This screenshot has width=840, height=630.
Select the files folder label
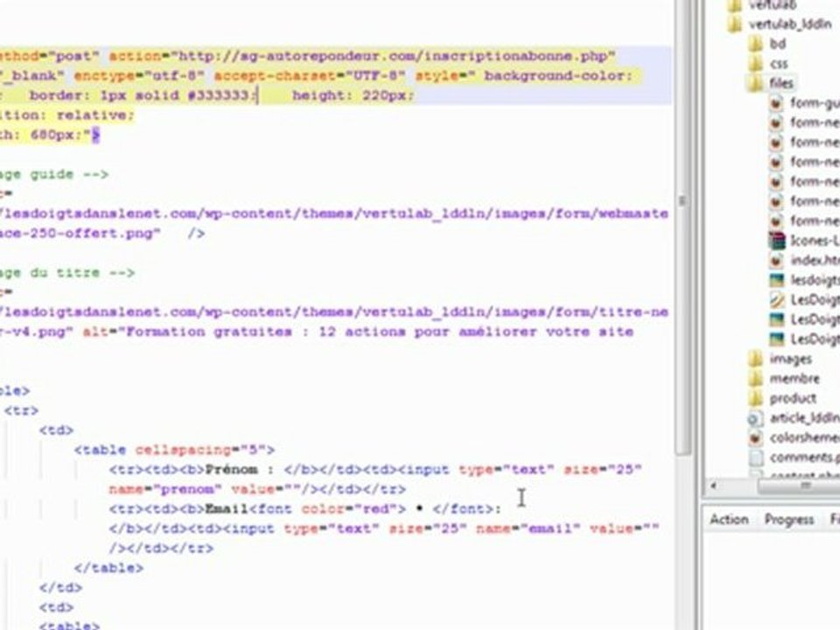pos(781,83)
